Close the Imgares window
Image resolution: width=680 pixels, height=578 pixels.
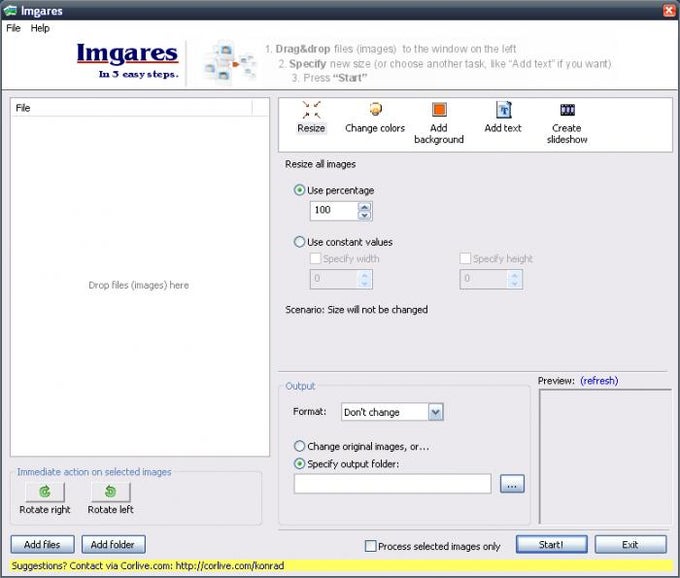coord(669,10)
